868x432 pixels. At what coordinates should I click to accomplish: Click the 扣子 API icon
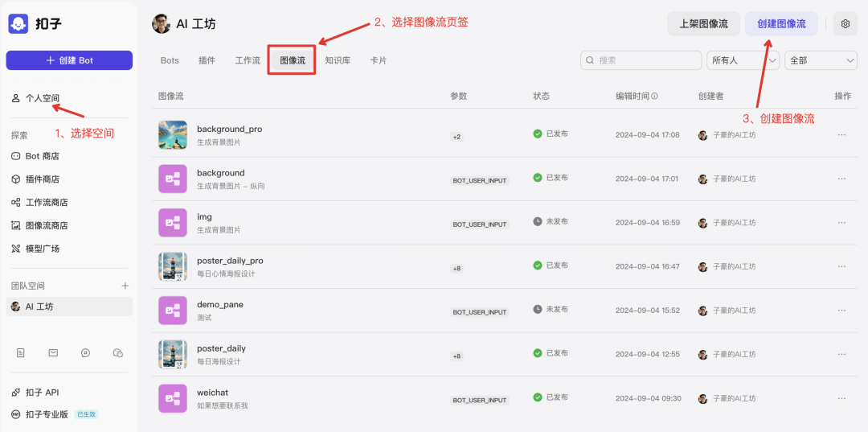click(15, 393)
